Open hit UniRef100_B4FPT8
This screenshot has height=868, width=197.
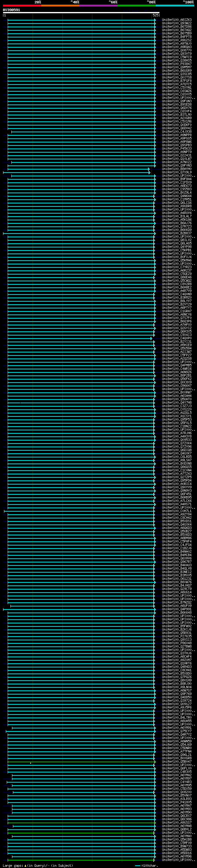pos(177,37)
